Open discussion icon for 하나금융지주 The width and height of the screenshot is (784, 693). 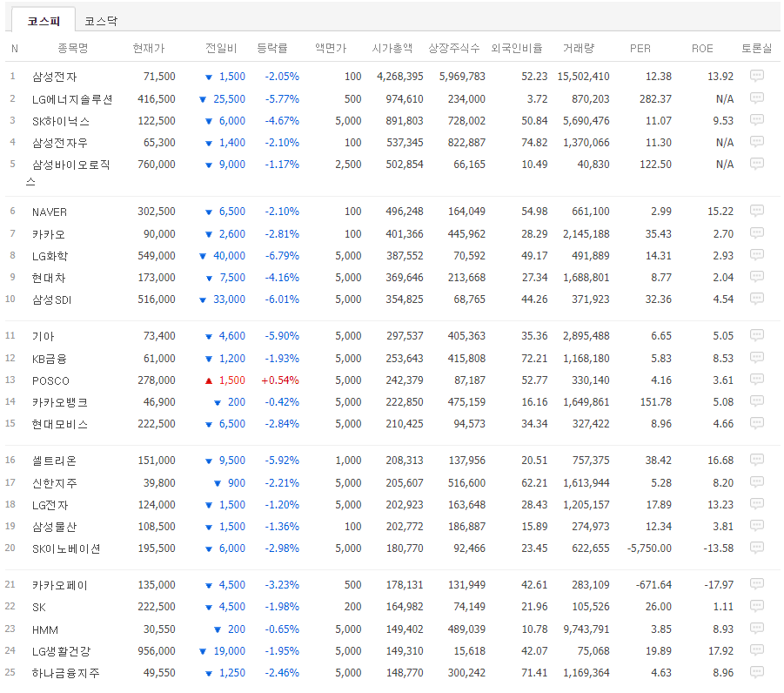coord(756,672)
